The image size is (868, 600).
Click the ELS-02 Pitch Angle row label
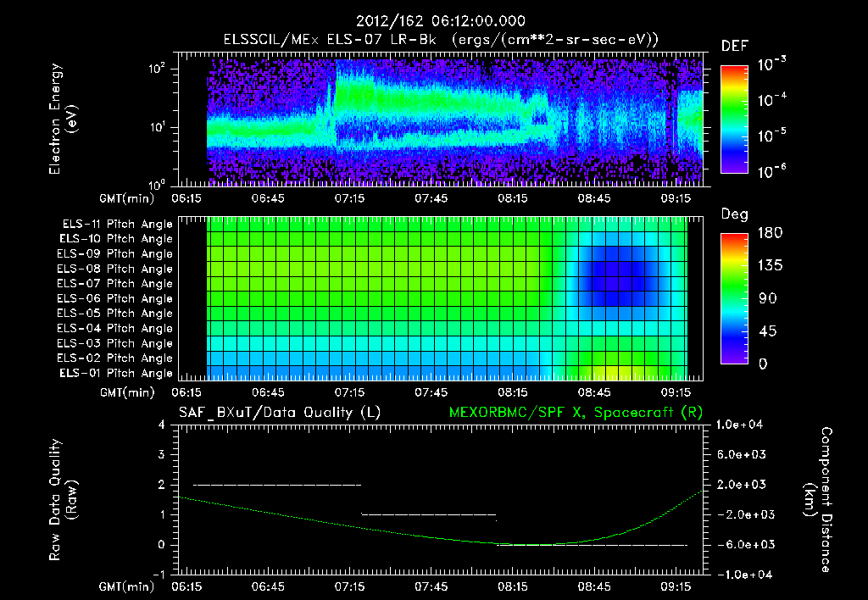(x=115, y=358)
